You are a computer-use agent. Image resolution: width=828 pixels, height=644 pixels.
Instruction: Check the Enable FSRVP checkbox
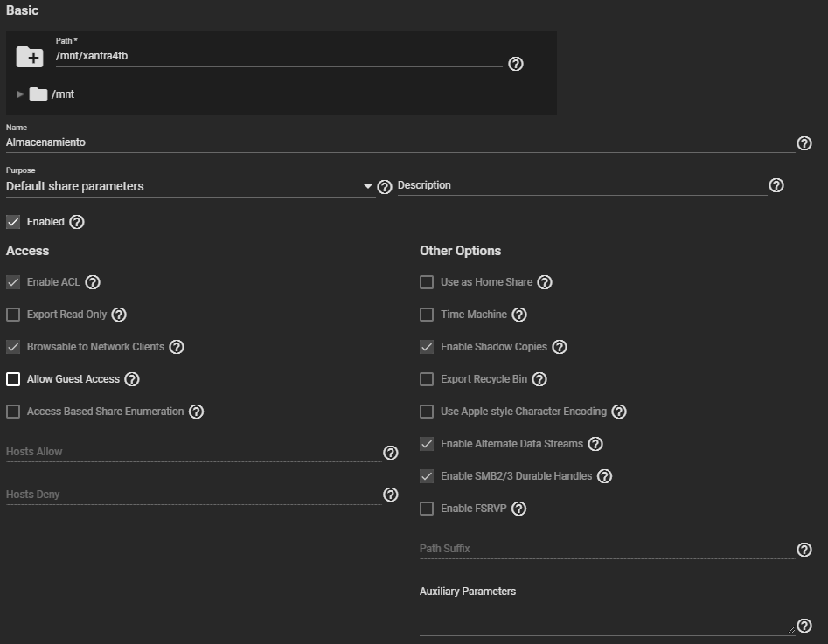point(427,509)
